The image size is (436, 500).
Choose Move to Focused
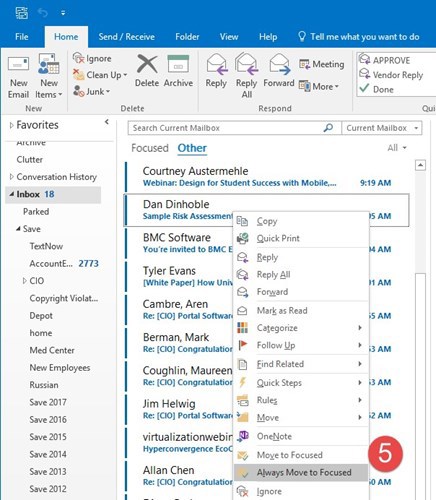(301, 455)
